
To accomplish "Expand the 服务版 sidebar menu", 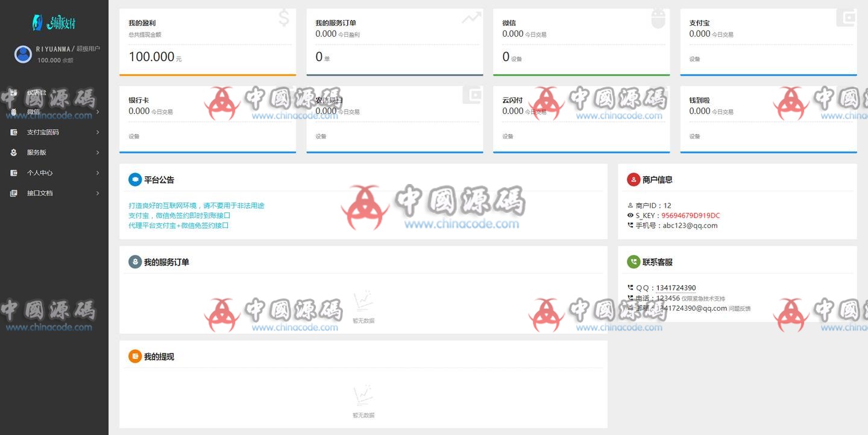I will pos(54,152).
